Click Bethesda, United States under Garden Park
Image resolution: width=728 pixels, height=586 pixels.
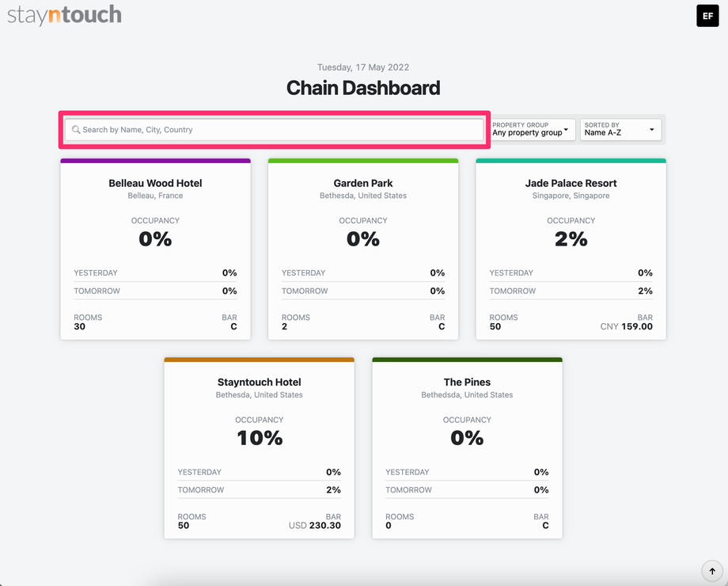pyautogui.click(x=363, y=196)
